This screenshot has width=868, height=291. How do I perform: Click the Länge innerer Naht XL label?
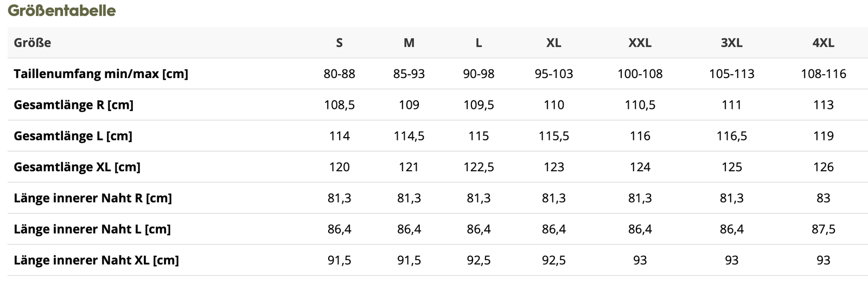96,260
